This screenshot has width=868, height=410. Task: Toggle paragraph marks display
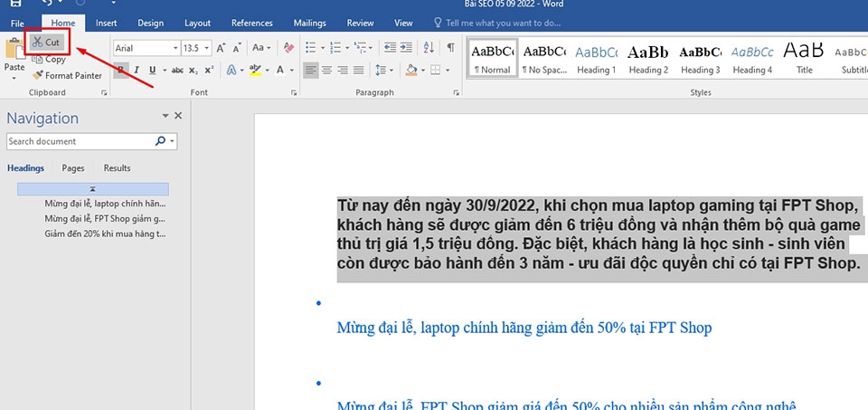pyautogui.click(x=450, y=48)
